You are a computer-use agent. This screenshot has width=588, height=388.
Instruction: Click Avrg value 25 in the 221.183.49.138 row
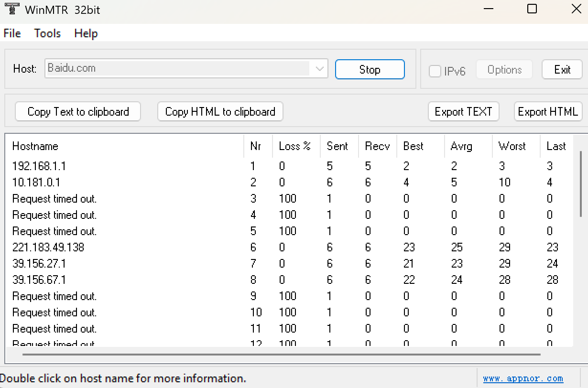tap(457, 248)
